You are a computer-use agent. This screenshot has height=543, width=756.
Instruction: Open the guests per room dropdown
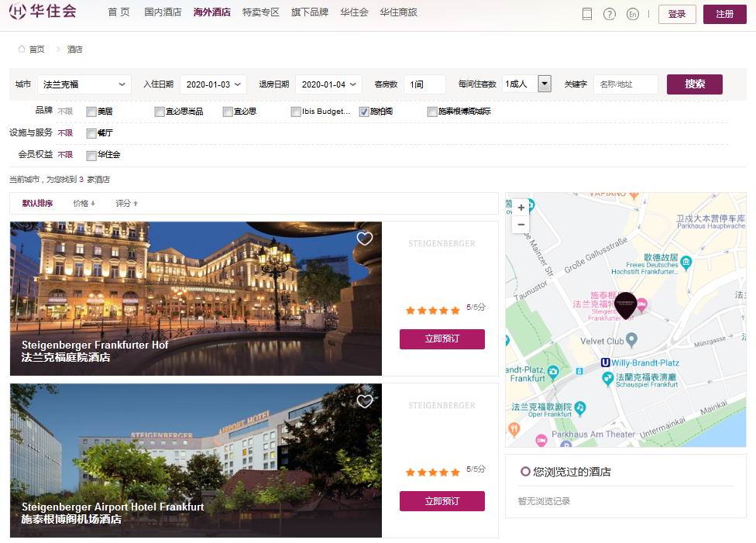[x=544, y=84]
